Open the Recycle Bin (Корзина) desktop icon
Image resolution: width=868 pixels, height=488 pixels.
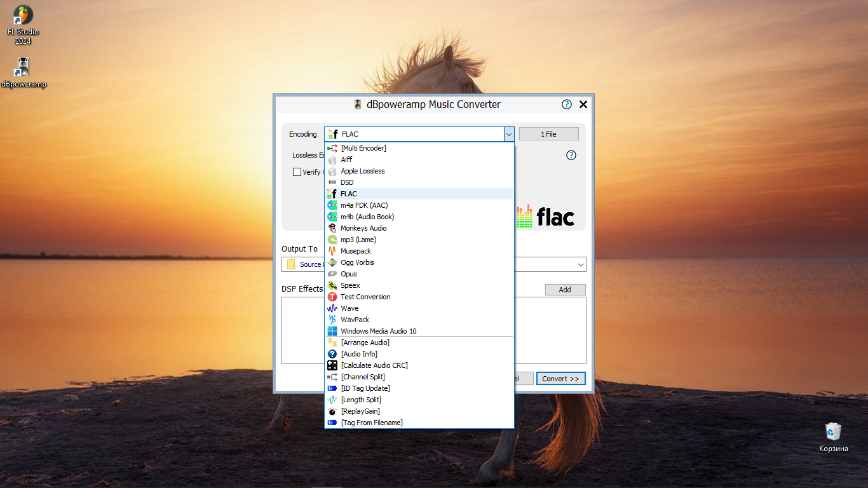[833, 437]
